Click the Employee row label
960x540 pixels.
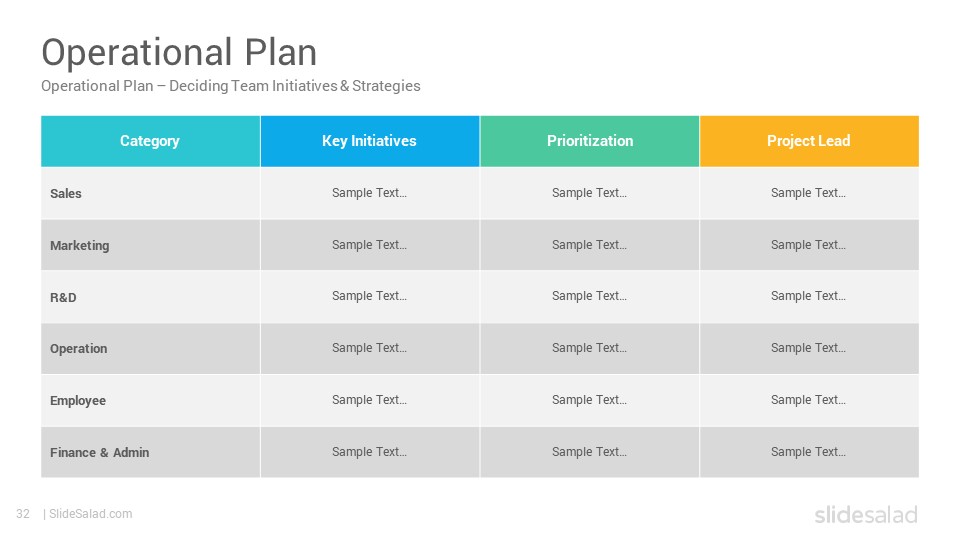pyautogui.click(x=78, y=401)
